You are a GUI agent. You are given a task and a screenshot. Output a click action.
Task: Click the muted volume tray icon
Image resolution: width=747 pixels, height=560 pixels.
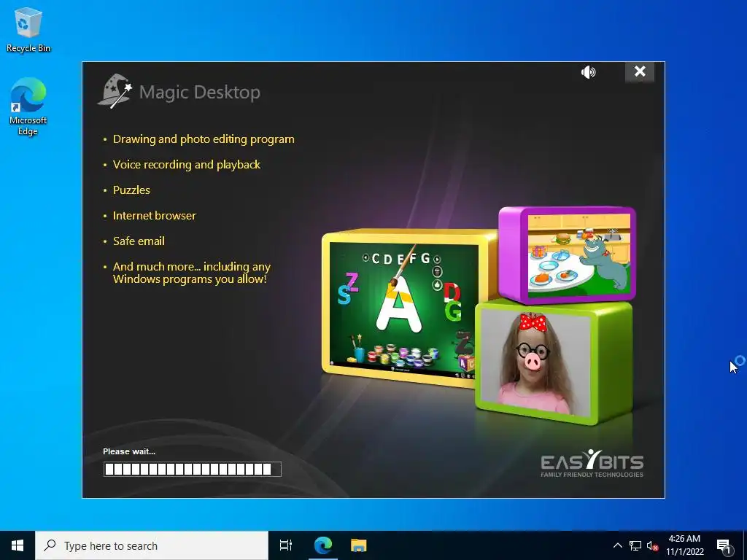pos(653,545)
